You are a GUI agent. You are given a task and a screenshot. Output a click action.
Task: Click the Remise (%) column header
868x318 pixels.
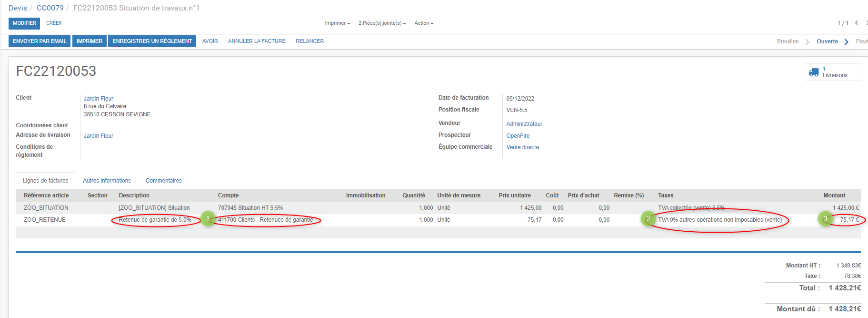point(629,195)
